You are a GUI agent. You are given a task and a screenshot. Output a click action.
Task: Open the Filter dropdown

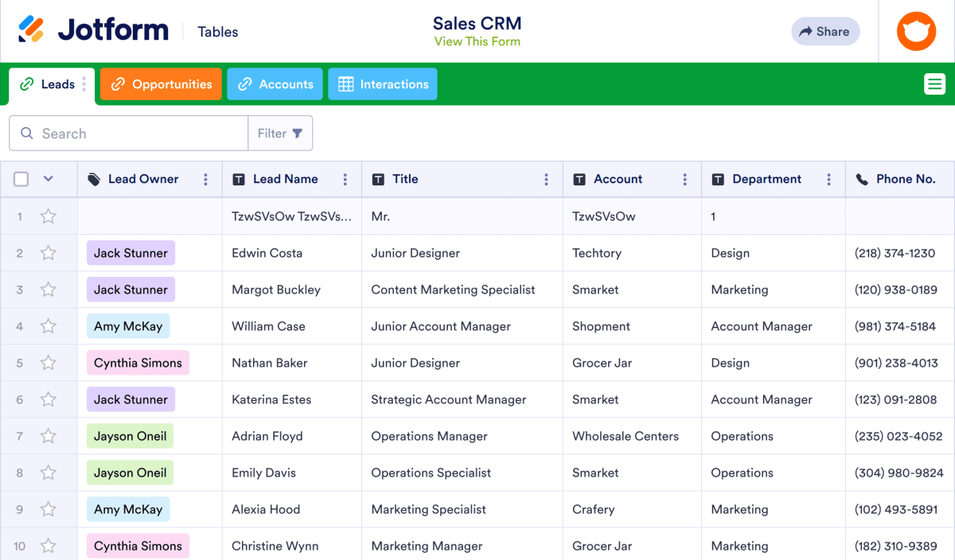(280, 133)
